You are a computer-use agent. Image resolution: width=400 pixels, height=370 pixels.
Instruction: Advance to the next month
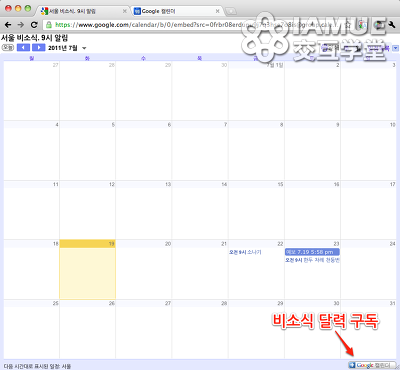38,48
